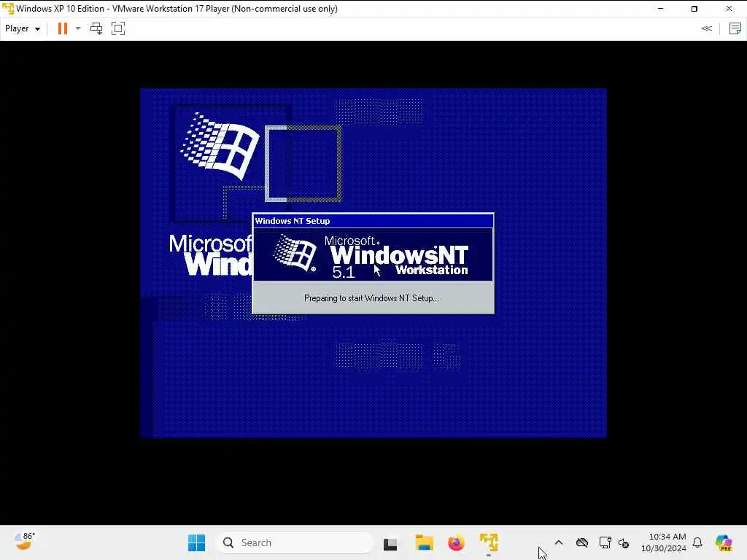This screenshot has width=747, height=560.
Task: Show hidden system tray icons
Action: (559, 542)
